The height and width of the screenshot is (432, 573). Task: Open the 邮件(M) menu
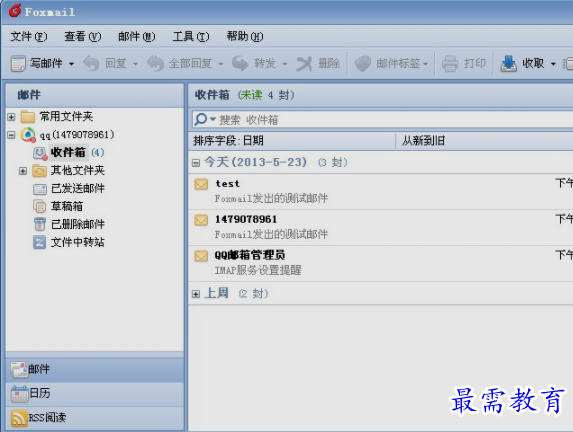point(137,36)
